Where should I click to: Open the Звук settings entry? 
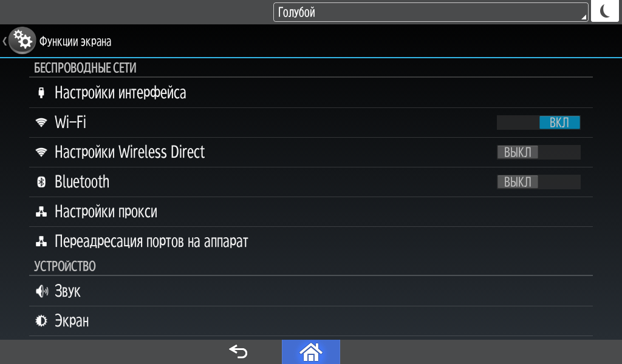point(311,291)
